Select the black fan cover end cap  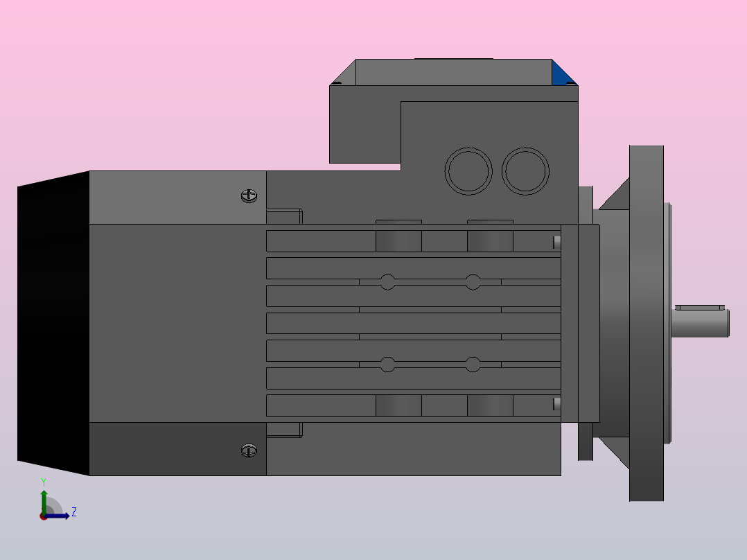[53, 323]
